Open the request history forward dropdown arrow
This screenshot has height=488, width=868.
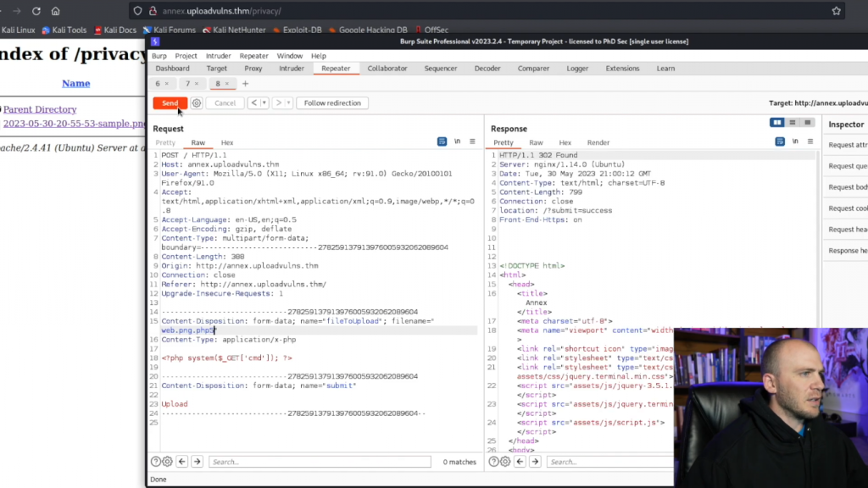[289, 103]
